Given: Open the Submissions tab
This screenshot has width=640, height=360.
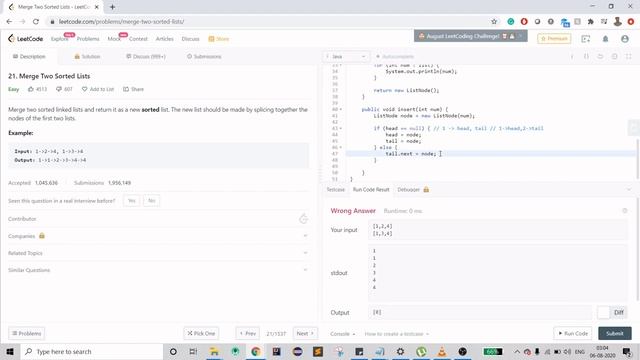Looking at the screenshot, I should [204, 56].
